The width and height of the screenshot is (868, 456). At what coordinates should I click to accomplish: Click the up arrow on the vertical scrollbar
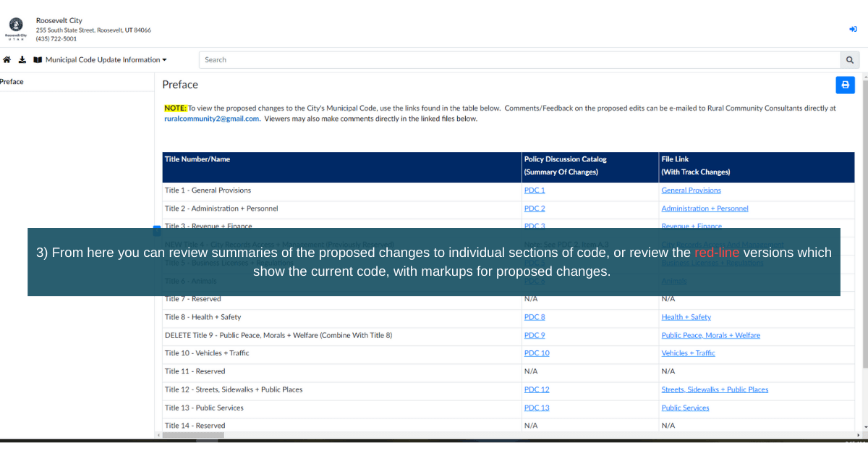(x=864, y=75)
